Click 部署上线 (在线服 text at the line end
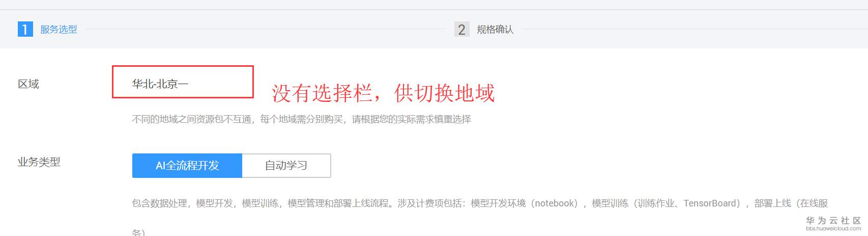 pos(791,203)
